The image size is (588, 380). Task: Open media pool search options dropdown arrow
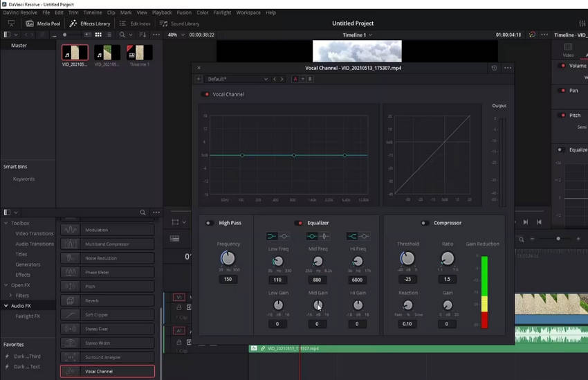[x=131, y=35]
